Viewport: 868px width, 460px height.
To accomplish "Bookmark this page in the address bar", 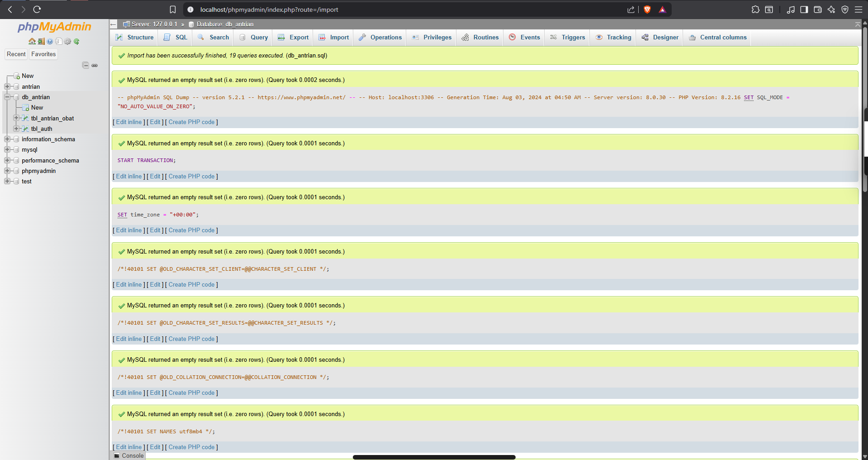I will tap(173, 10).
